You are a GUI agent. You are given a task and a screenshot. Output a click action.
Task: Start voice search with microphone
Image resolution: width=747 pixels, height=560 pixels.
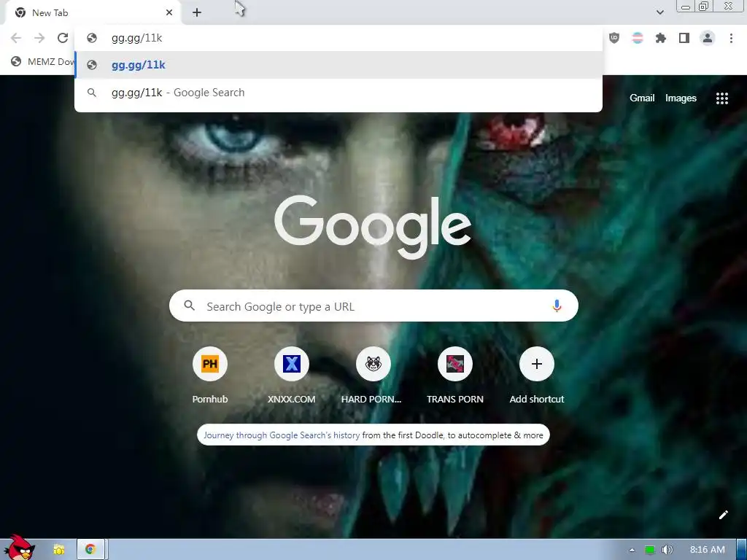pyautogui.click(x=557, y=306)
